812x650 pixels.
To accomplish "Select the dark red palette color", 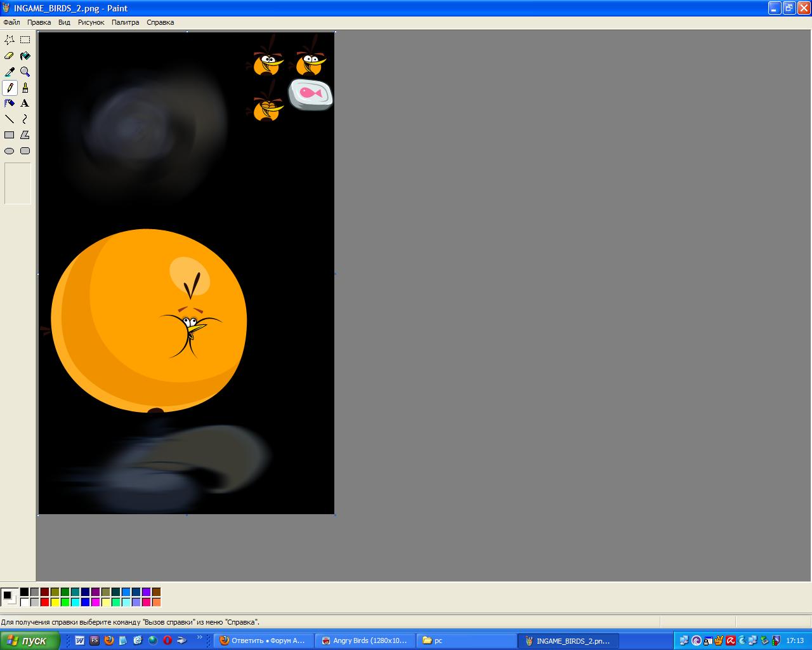I will click(x=44, y=592).
